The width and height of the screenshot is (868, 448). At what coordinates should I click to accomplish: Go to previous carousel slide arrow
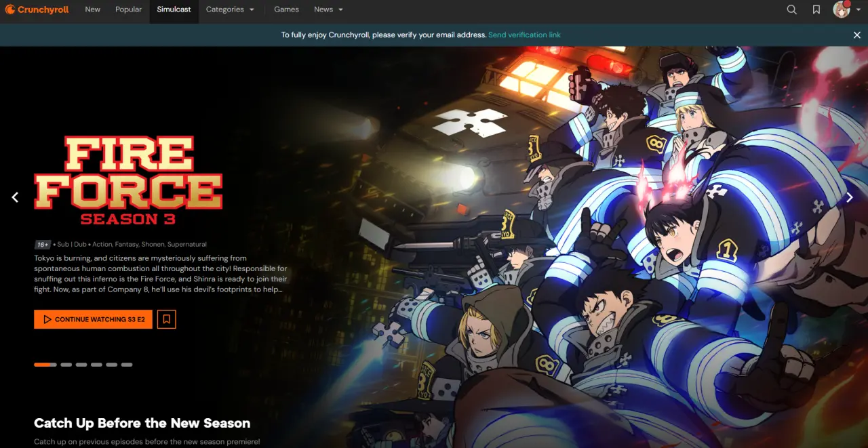coord(15,197)
